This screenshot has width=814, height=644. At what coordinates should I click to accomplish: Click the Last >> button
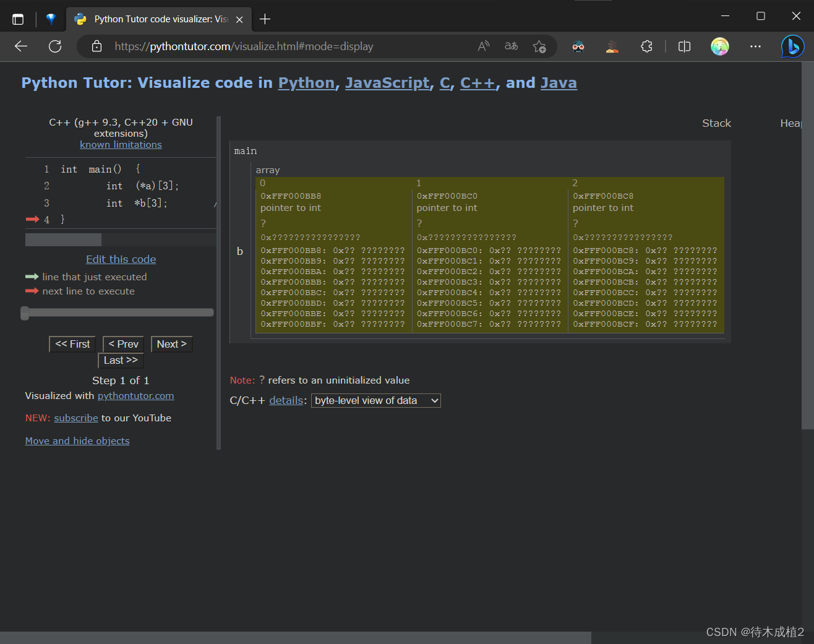(121, 361)
